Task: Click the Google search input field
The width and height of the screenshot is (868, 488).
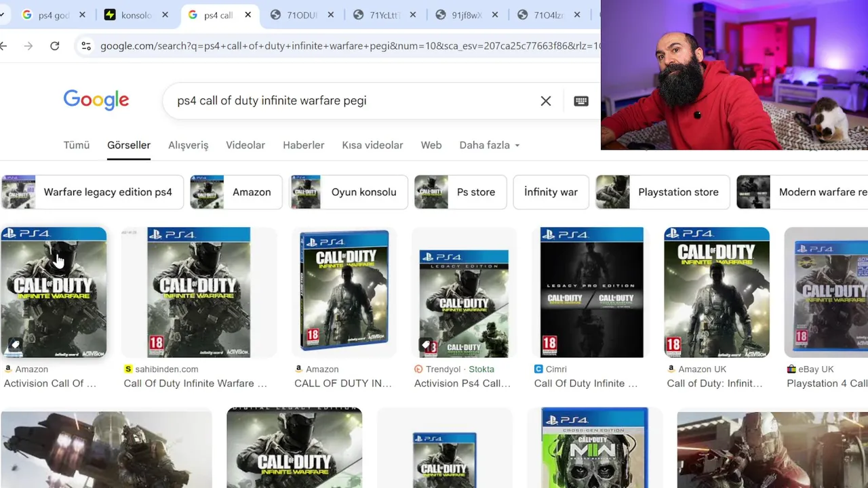Action: 353,101
